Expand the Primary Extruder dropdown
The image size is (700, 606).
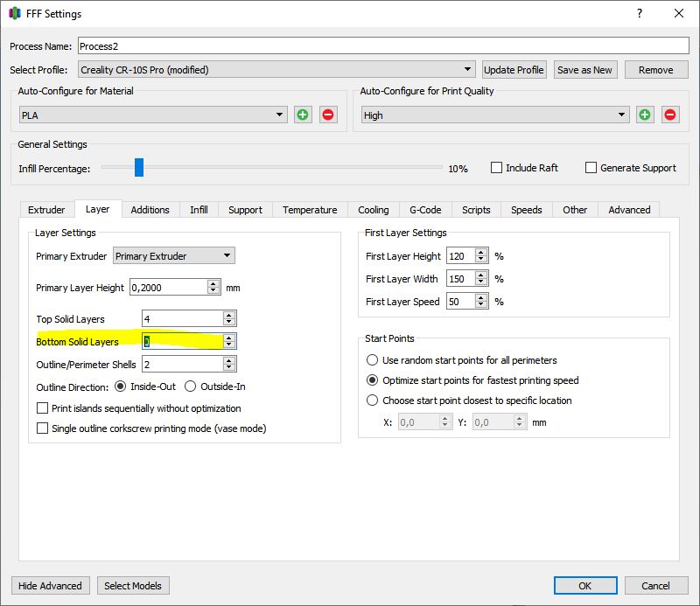pyautogui.click(x=173, y=255)
